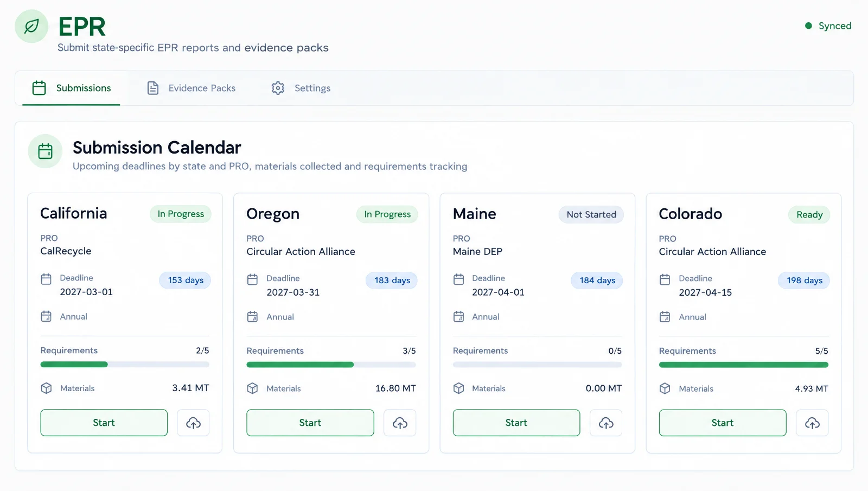868x491 pixels.
Task: Click Oregon's requirements progress bar
Action: tap(331, 365)
